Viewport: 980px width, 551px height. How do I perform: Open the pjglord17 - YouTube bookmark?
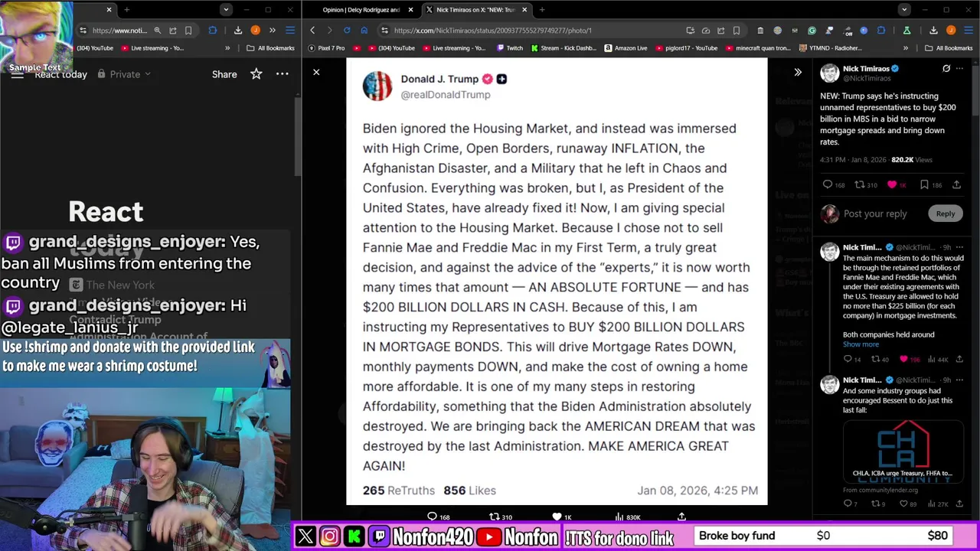[x=686, y=48]
